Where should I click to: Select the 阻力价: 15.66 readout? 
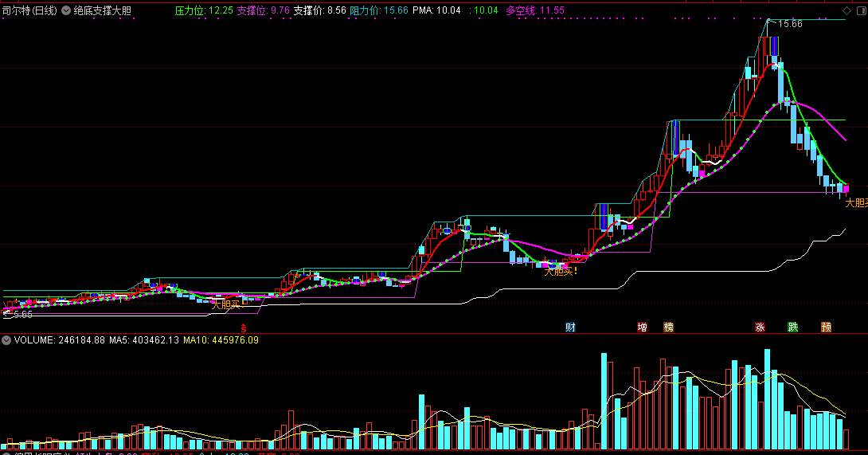[379, 10]
